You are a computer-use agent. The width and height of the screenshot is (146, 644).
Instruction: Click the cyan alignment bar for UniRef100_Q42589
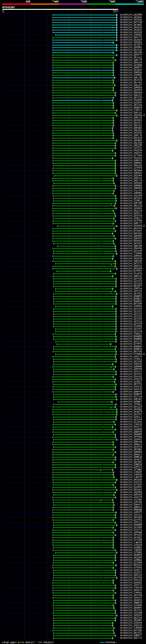click(x=85, y=15)
